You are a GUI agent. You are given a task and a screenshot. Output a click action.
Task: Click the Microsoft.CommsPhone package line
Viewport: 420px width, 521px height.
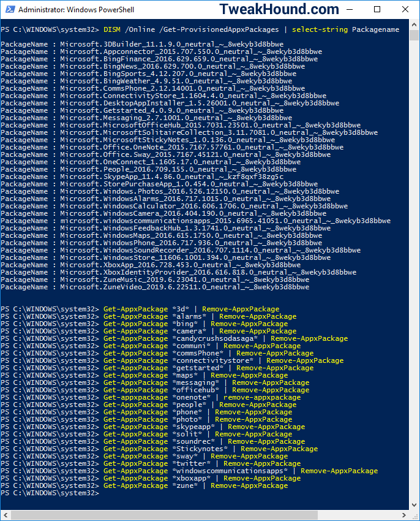(x=152, y=88)
